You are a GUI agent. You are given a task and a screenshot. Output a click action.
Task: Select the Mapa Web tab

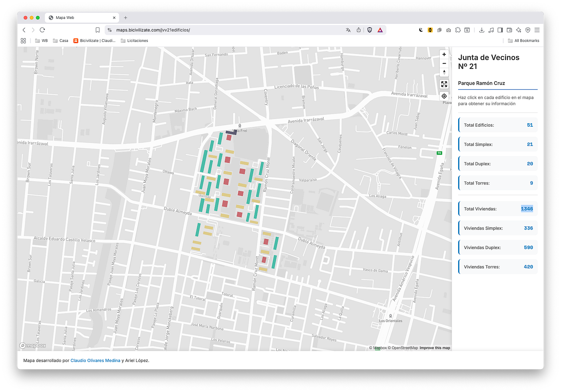coord(82,18)
